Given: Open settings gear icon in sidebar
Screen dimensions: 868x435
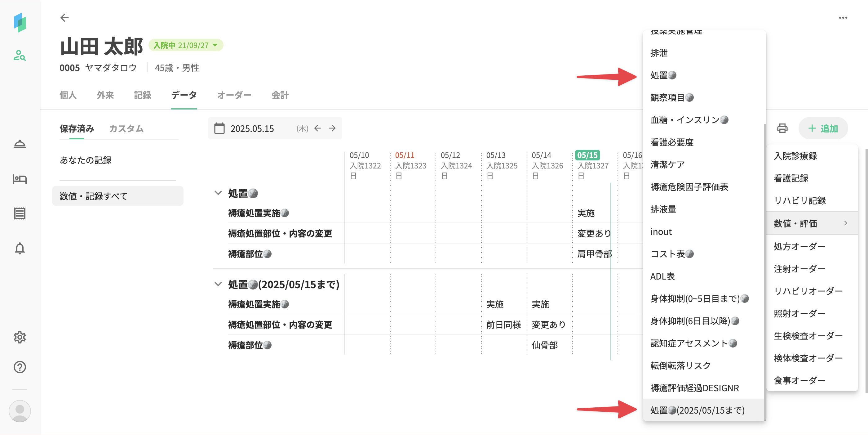Looking at the screenshot, I should click(x=20, y=337).
